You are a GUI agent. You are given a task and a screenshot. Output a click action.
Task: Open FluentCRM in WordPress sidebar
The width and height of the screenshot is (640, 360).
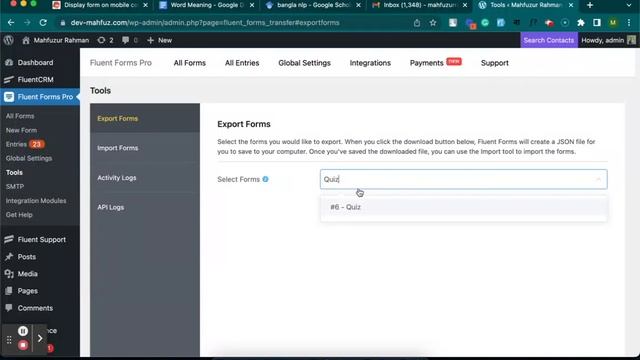40,80
